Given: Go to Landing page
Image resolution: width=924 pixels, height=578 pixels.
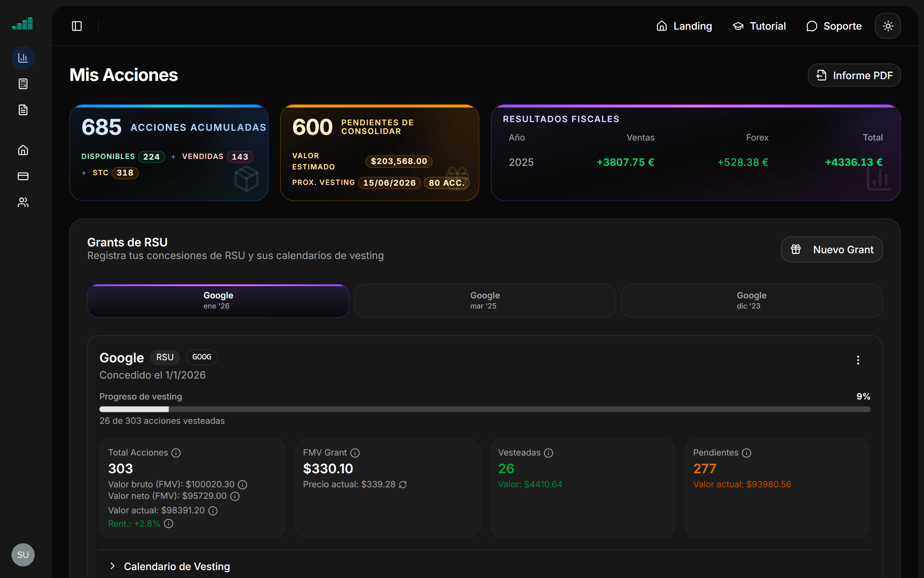Looking at the screenshot, I should (684, 26).
